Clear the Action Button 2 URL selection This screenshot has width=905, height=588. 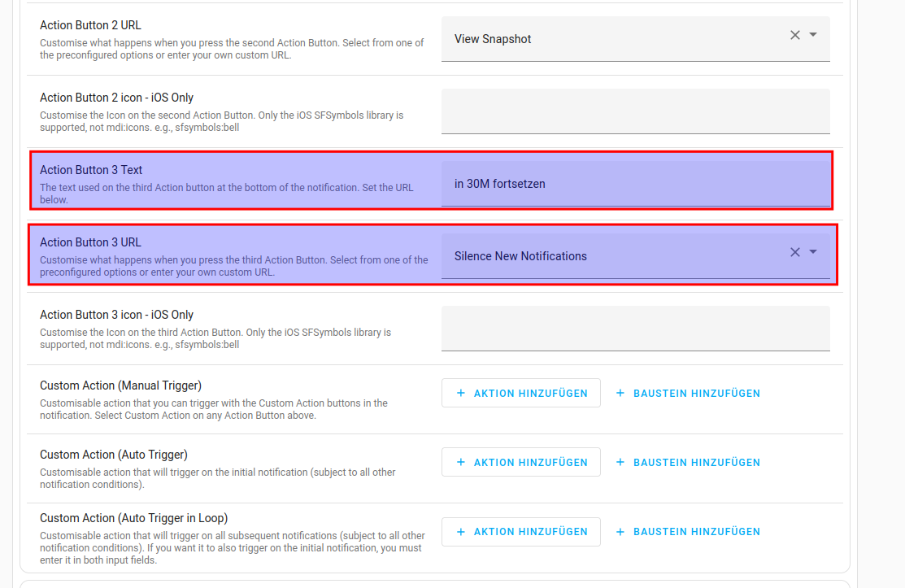[x=795, y=35]
